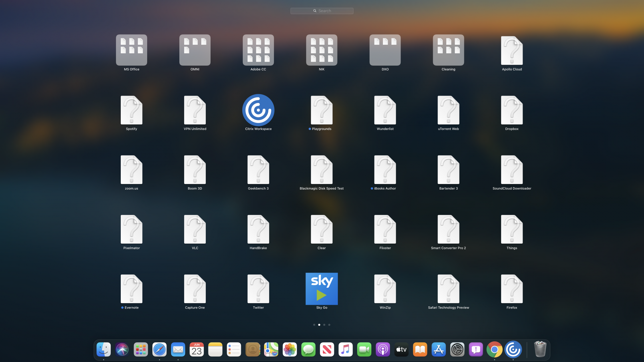Launch Boom 3D app
This screenshot has height=362, width=644.
click(195, 170)
